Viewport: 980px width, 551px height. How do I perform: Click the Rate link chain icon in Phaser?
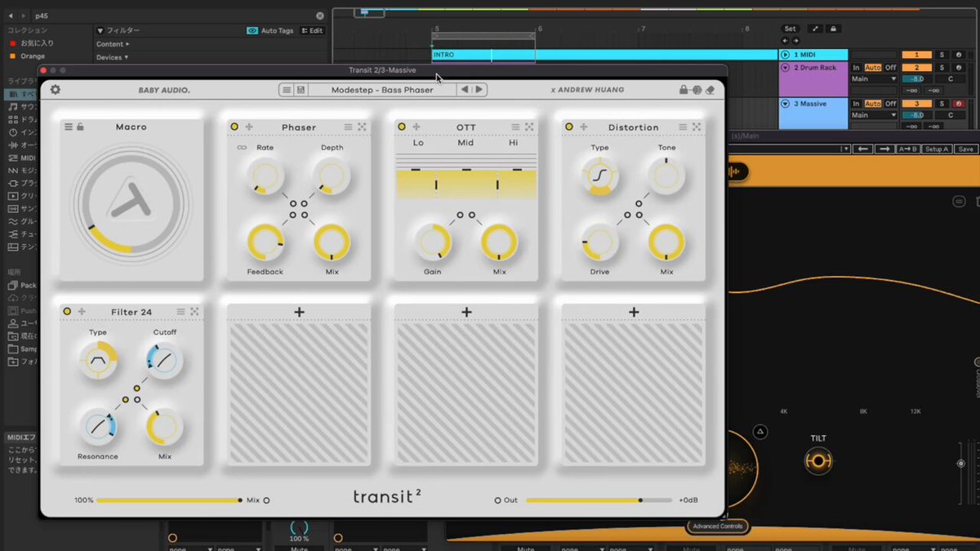242,148
